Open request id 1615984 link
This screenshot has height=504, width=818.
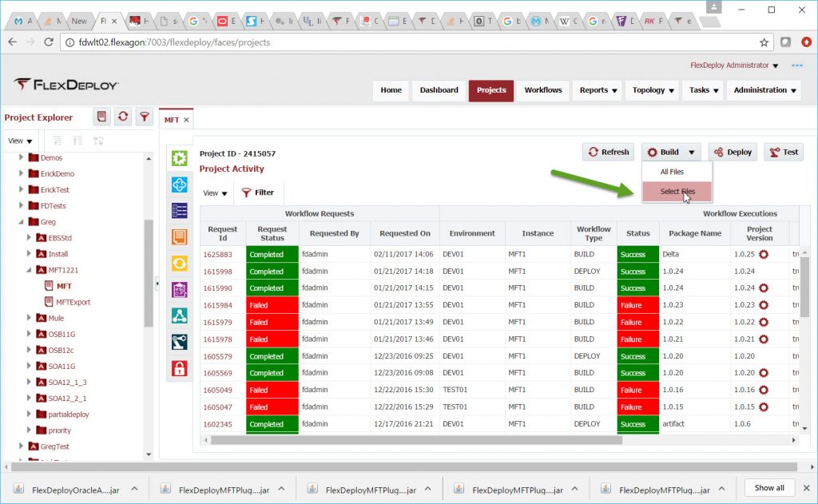pos(217,305)
